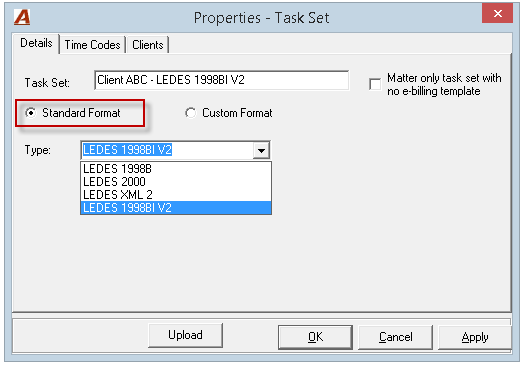Open the Details tab

[x=36, y=43]
